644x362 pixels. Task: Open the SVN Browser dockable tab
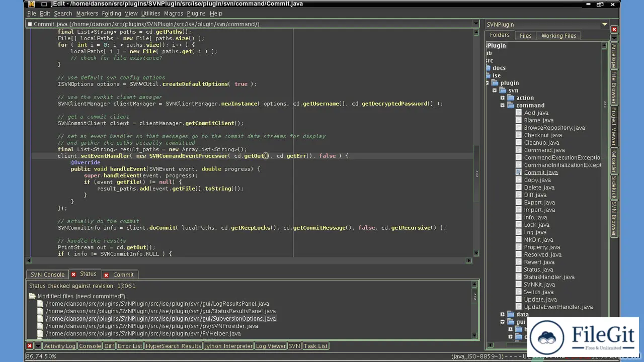click(x=614, y=219)
